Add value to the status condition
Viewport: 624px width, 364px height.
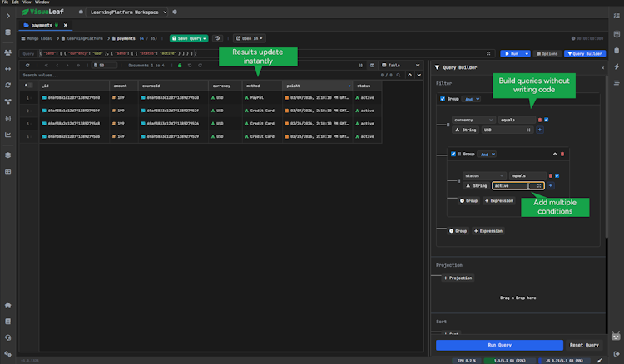pos(551,185)
